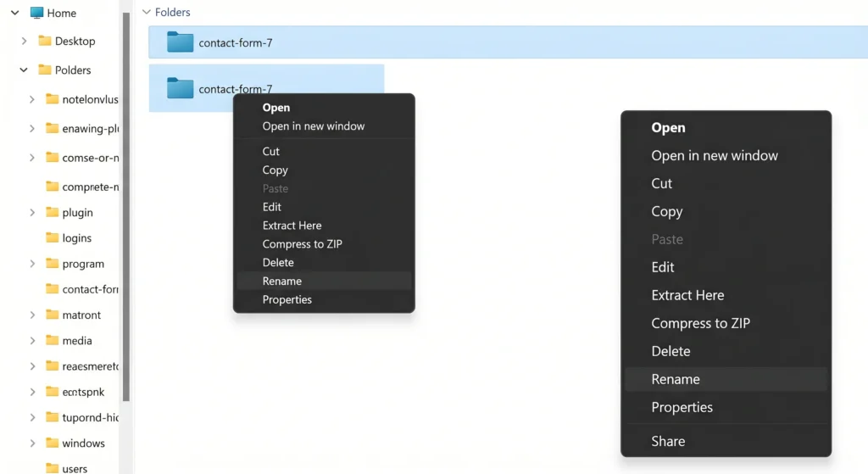The height and width of the screenshot is (474, 868).
Task: Click the comse-or-n folder icon
Action: tap(52, 158)
